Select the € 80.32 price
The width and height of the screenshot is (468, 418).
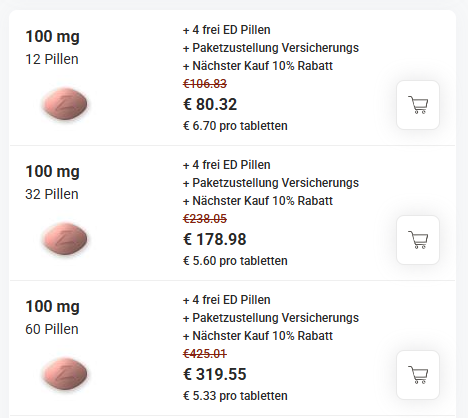210,104
